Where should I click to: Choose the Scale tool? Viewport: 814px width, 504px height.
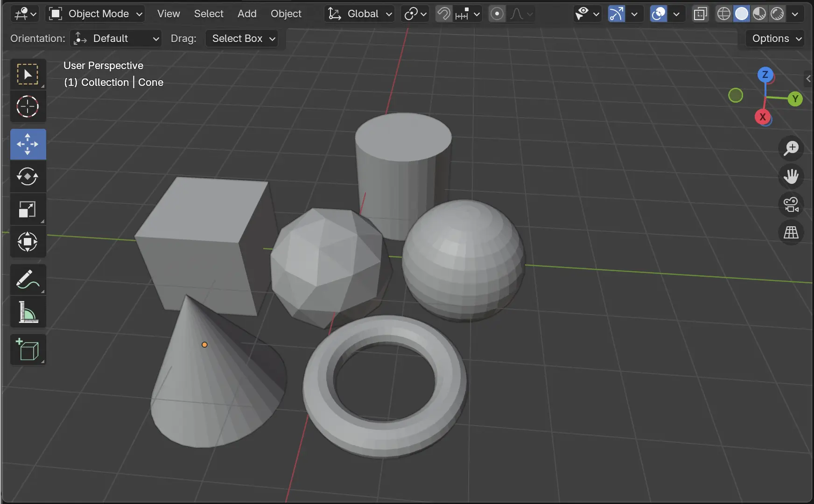click(28, 209)
